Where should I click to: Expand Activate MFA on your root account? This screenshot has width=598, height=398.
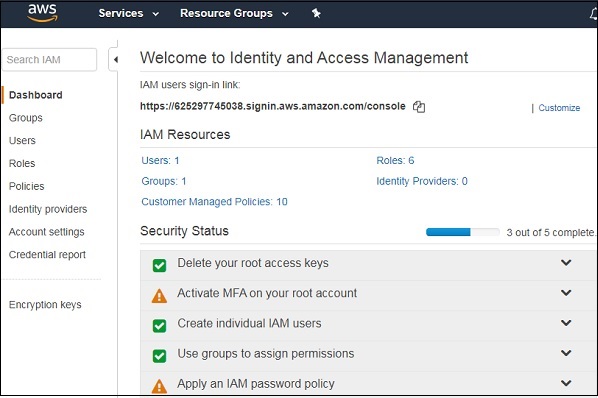pyautogui.click(x=566, y=293)
